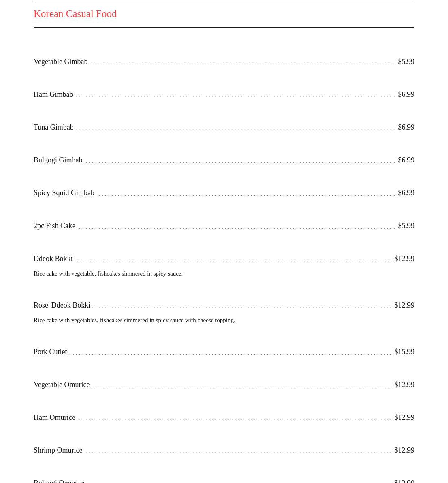The image size is (448, 483).
Task: Click the Ham Gimbab item name
Action: click(x=53, y=94)
